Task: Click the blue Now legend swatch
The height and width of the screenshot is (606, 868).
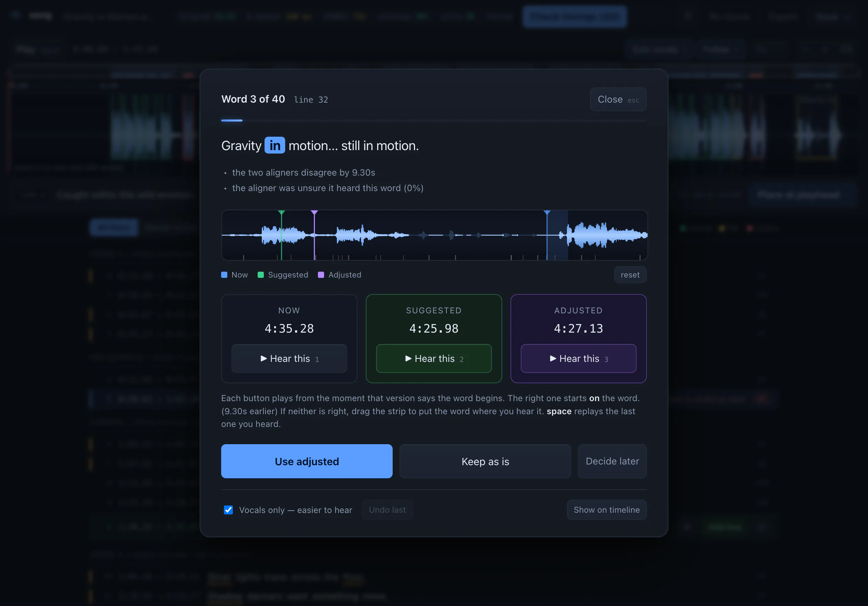Action: [x=224, y=275]
